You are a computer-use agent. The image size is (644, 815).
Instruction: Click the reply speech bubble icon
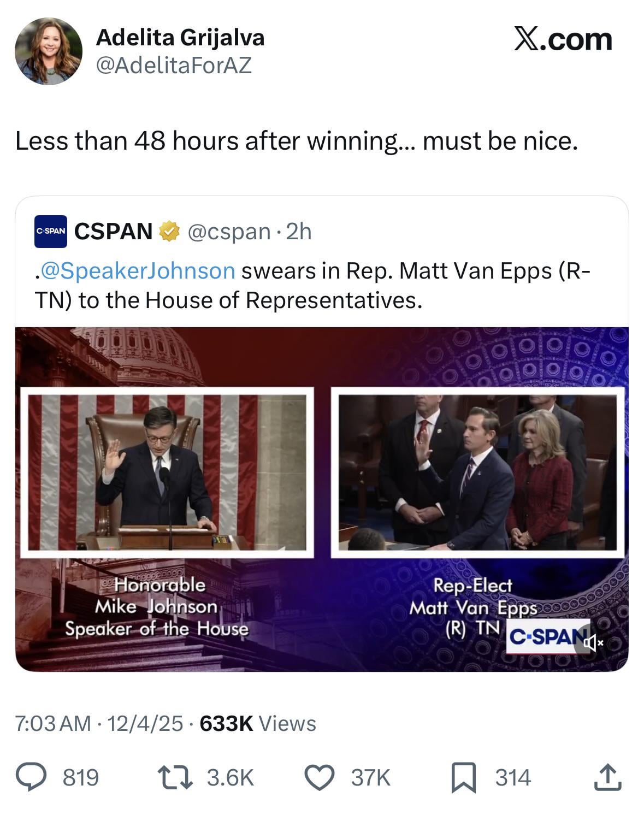[31, 777]
